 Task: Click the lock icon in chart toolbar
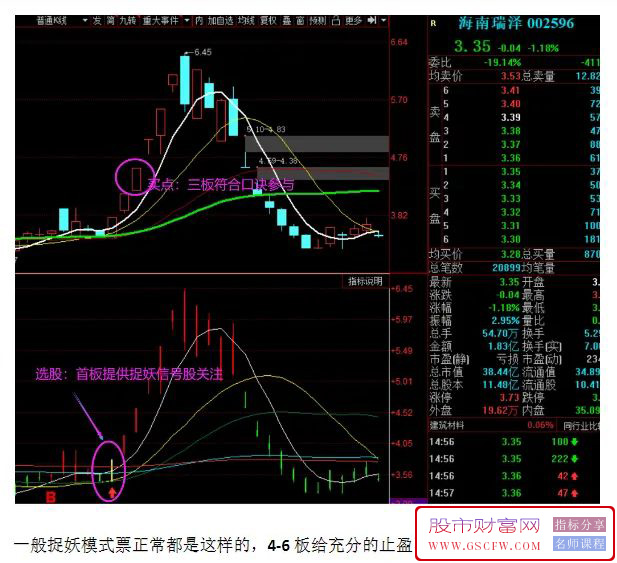tap(336, 20)
